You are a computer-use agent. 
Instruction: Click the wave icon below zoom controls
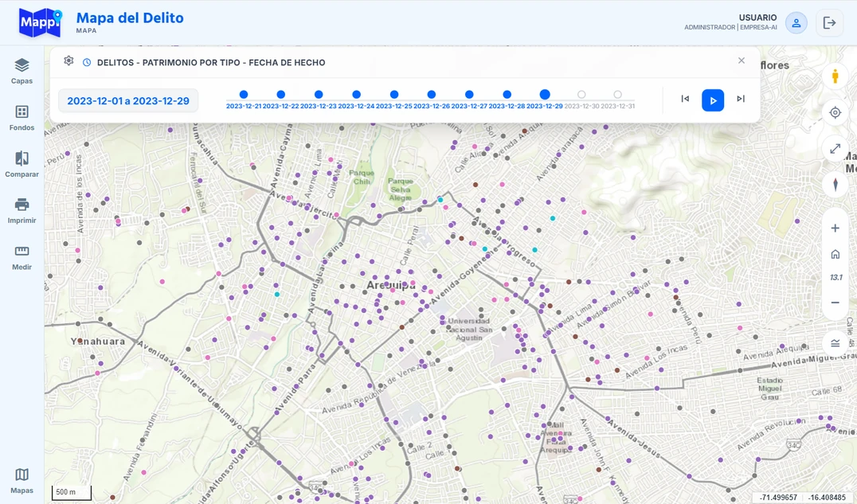[x=835, y=343]
